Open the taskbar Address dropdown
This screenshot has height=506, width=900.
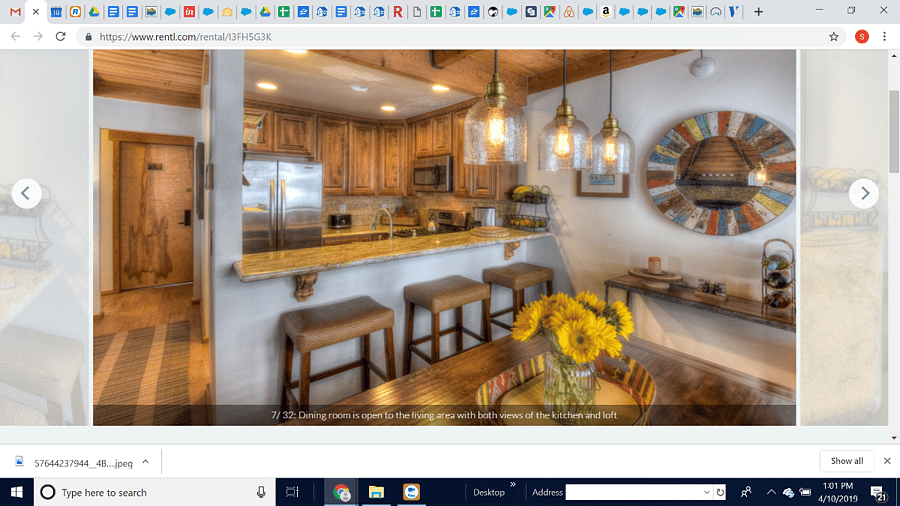[707, 492]
